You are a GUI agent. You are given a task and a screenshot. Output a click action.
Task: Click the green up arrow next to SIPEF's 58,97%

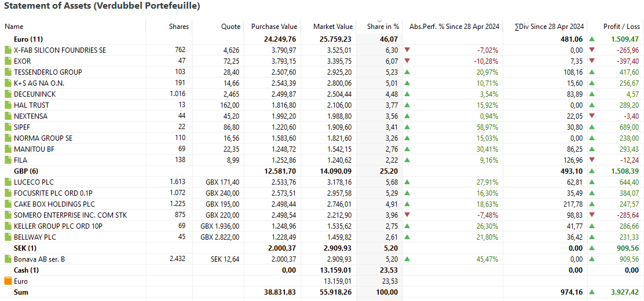407,127
